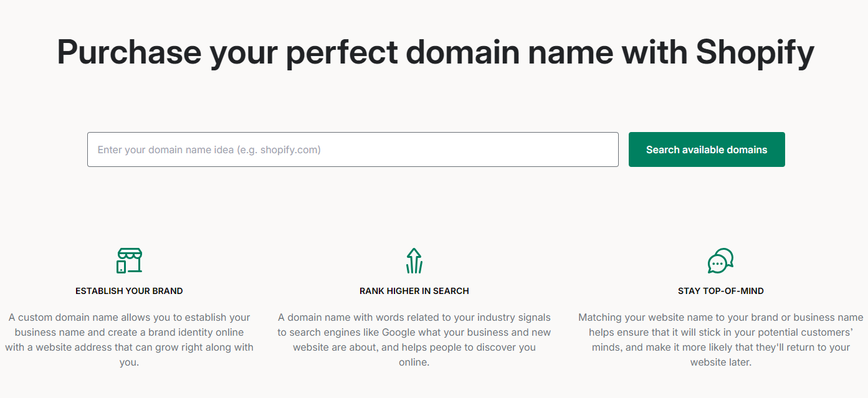The height and width of the screenshot is (398, 868).
Task: Select the RANK HIGHER IN SEARCH heading
Action: pyautogui.click(x=414, y=290)
